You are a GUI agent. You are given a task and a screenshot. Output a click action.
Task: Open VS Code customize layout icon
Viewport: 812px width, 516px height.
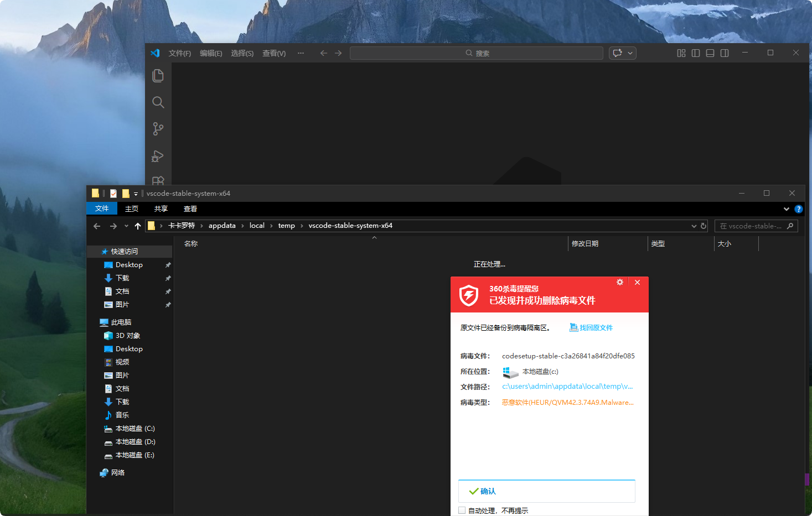(x=681, y=53)
